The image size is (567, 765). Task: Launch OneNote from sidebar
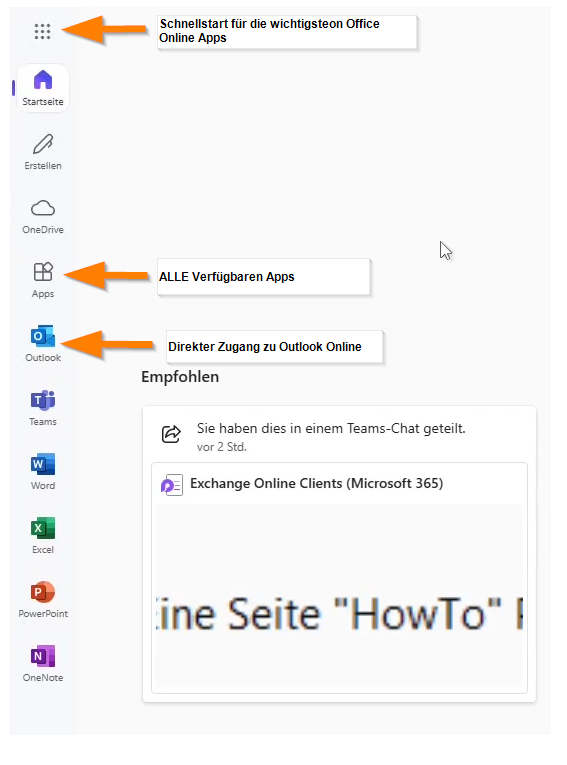click(x=43, y=664)
